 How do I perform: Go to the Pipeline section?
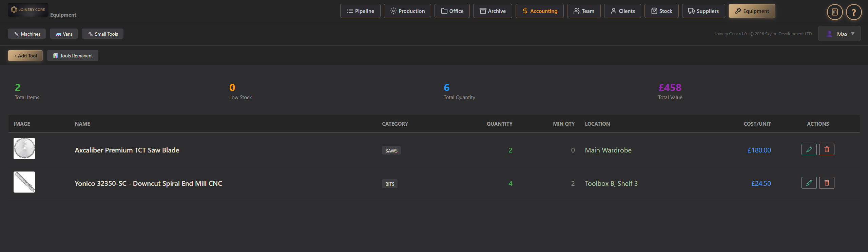(360, 11)
